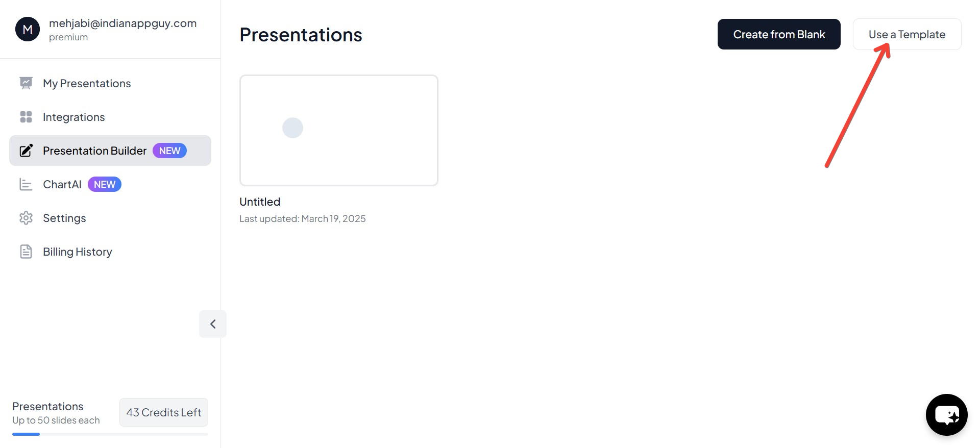Image resolution: width=980 pixels, height=448 pixels.
Task: Click the My Presentations easel icon
Action: click(26, 83)
